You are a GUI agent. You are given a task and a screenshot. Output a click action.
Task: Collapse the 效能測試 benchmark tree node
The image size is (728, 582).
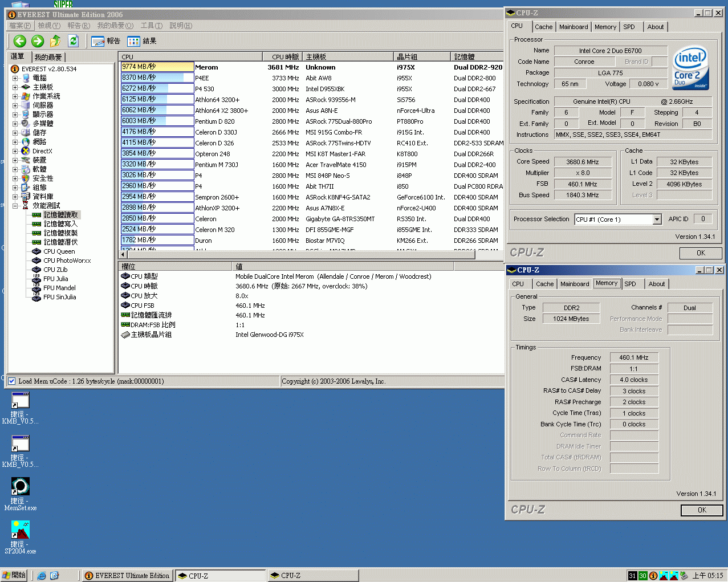pyautogui.click(x=15, y=206)
